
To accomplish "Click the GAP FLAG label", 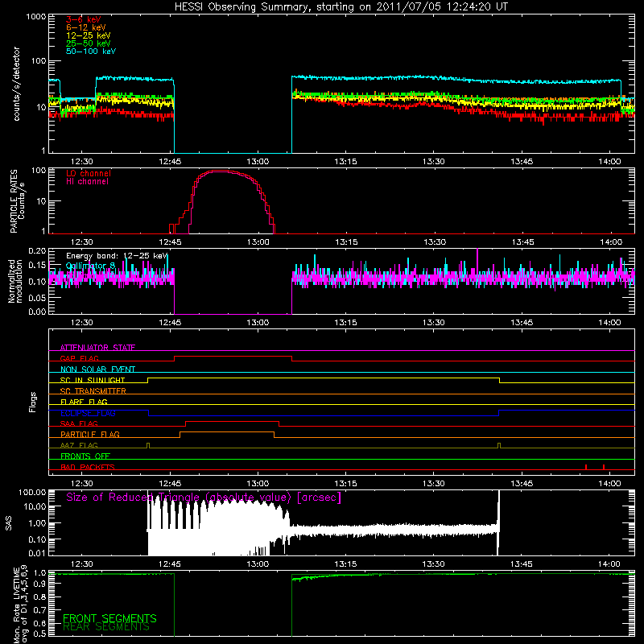I will (x=79, y=358).
